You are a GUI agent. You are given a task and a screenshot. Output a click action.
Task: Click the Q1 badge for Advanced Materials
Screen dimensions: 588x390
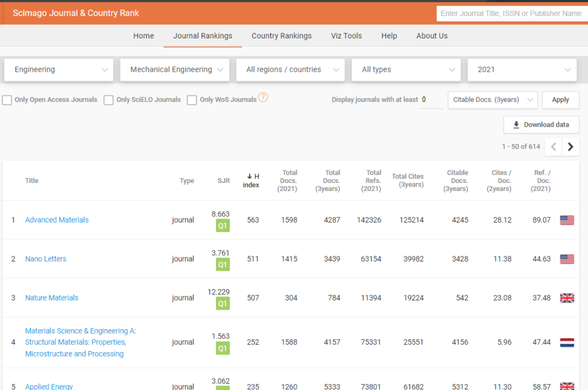[x=223, y=226]
